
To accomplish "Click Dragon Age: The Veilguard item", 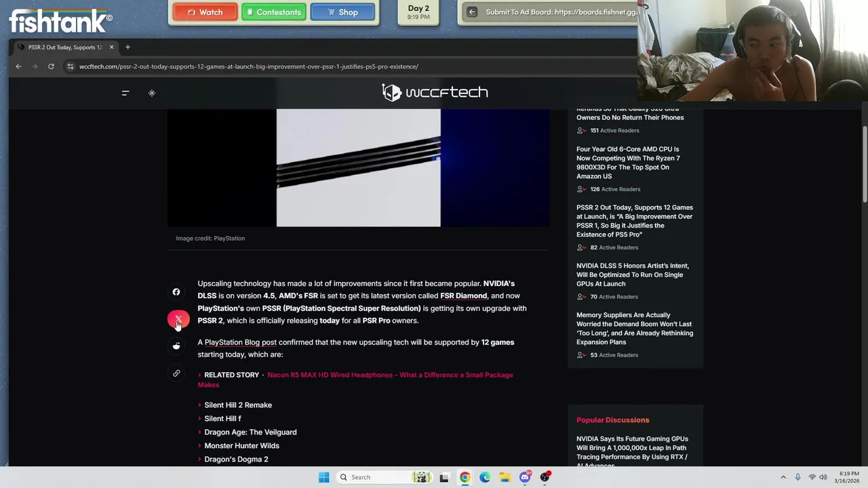I will coord(250,432).
